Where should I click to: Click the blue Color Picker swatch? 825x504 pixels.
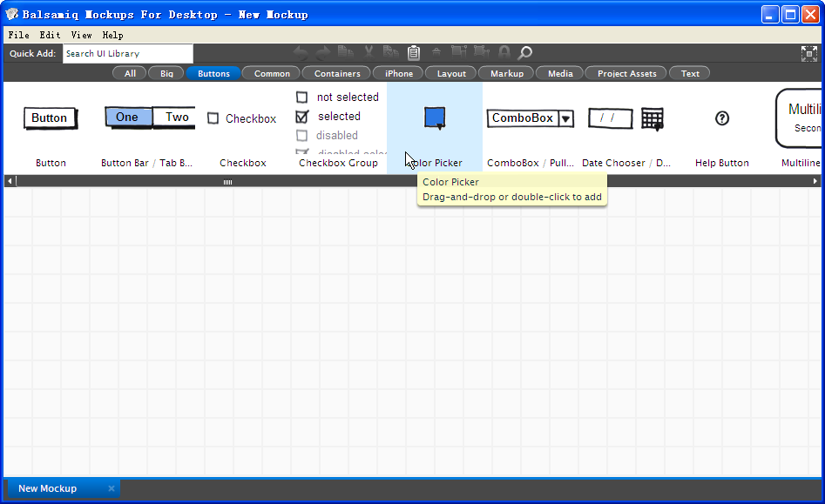click(435, 118)
